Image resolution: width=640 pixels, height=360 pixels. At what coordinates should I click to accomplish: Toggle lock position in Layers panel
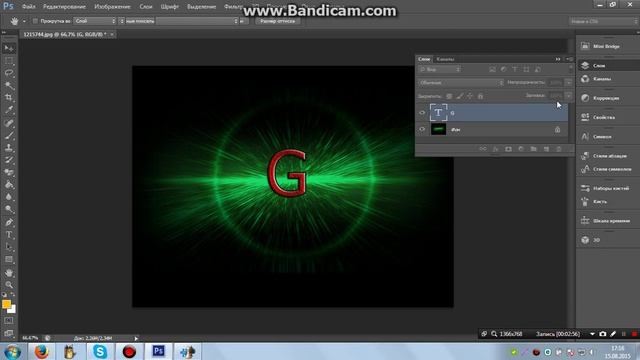coord(470,96)
